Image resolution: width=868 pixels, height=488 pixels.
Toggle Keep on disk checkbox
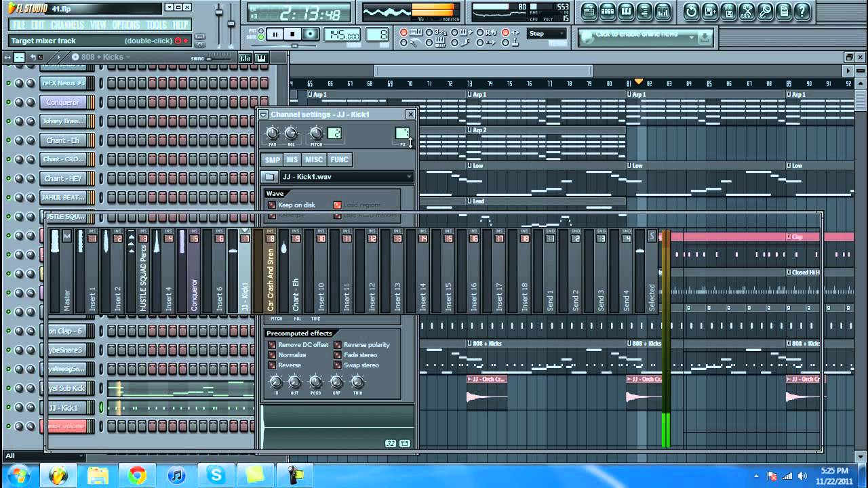click(272, 205)
